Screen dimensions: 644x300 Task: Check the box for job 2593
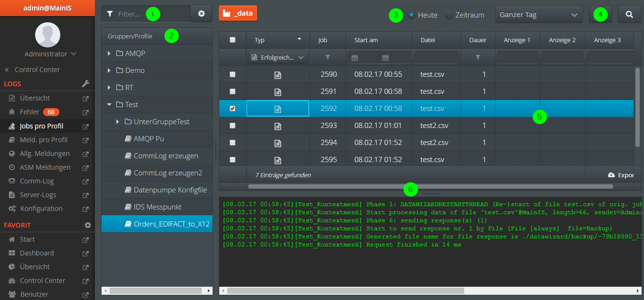(233, 126)
